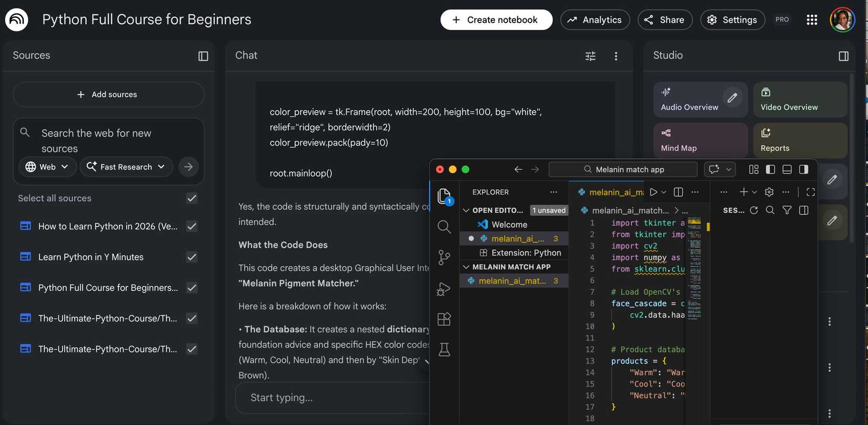Open Fast Research mode dropdown
Screen dimensions: 868x425
(126, 167)
